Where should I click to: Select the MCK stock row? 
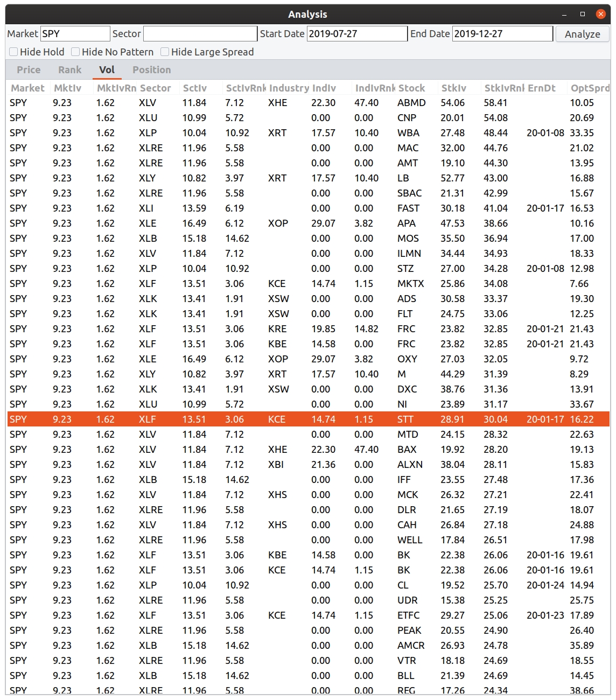click(309, 495)
